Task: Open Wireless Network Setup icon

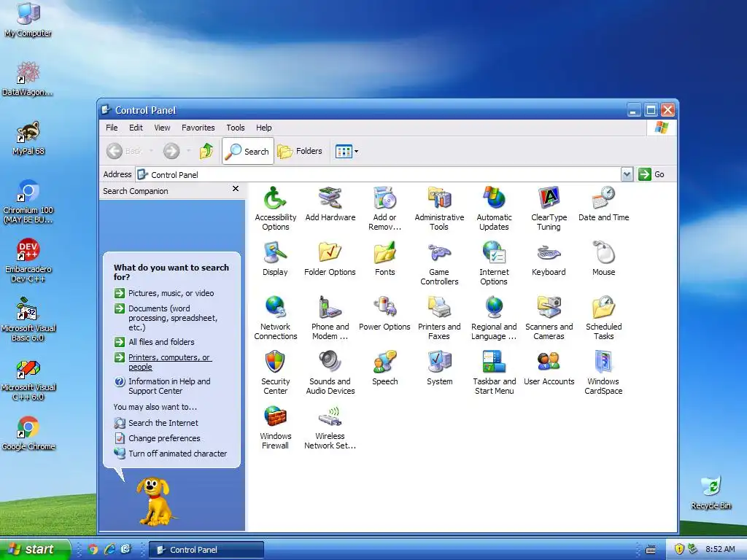Action: tap(330, 427)
